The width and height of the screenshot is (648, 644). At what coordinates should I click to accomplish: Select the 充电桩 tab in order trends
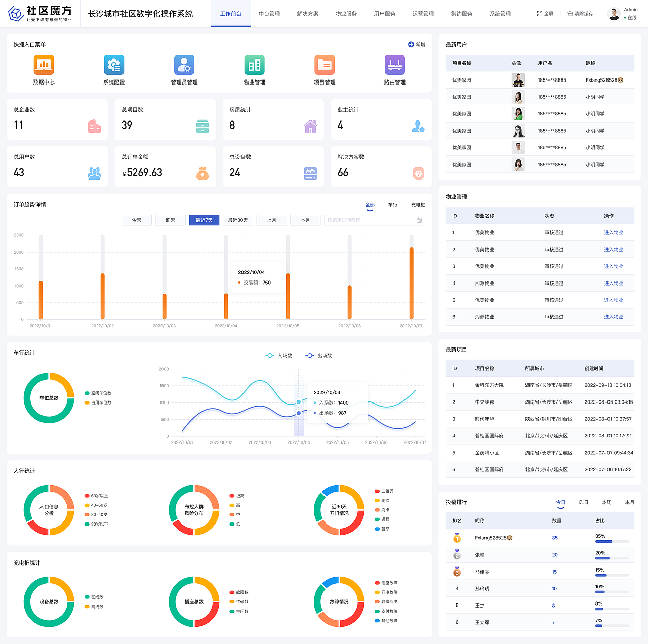[x=418, y=205]
